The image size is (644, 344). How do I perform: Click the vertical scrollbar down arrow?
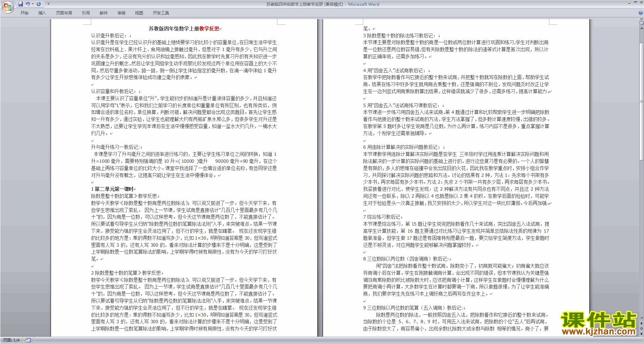(x=642, y=318)
